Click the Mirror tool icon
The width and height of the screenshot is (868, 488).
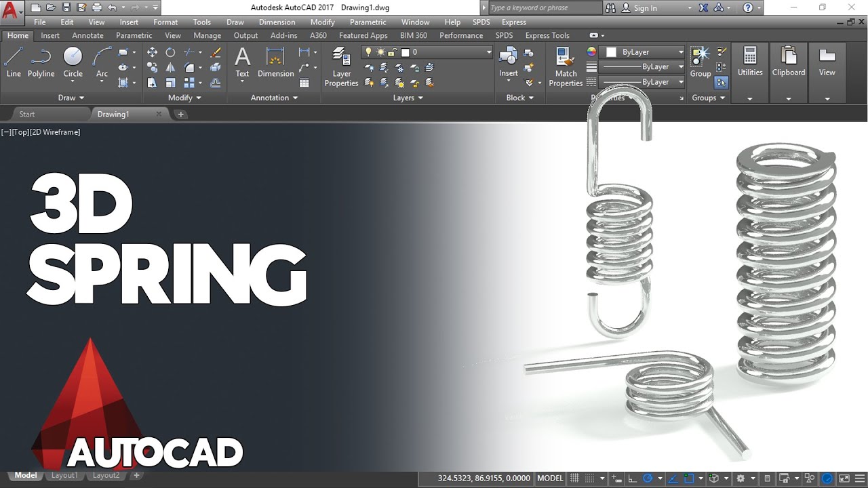tap(170, 67)
